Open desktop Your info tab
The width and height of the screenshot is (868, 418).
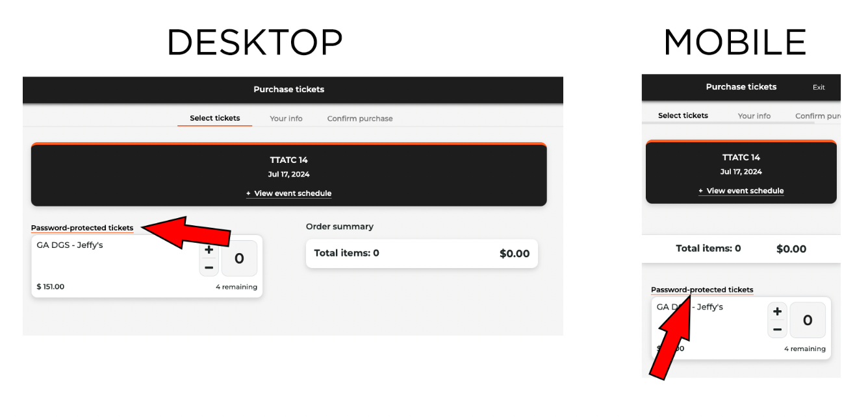[287, 119]
